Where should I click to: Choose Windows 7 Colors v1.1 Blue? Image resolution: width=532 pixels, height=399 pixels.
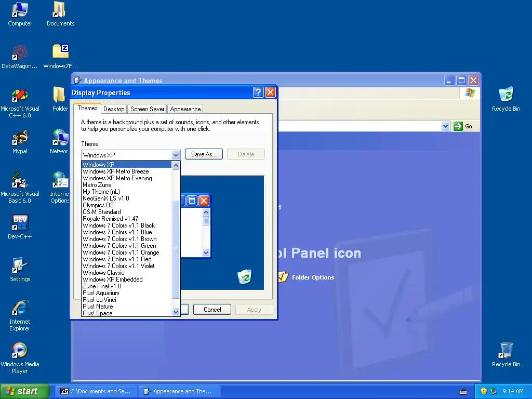tap(127, 232)
